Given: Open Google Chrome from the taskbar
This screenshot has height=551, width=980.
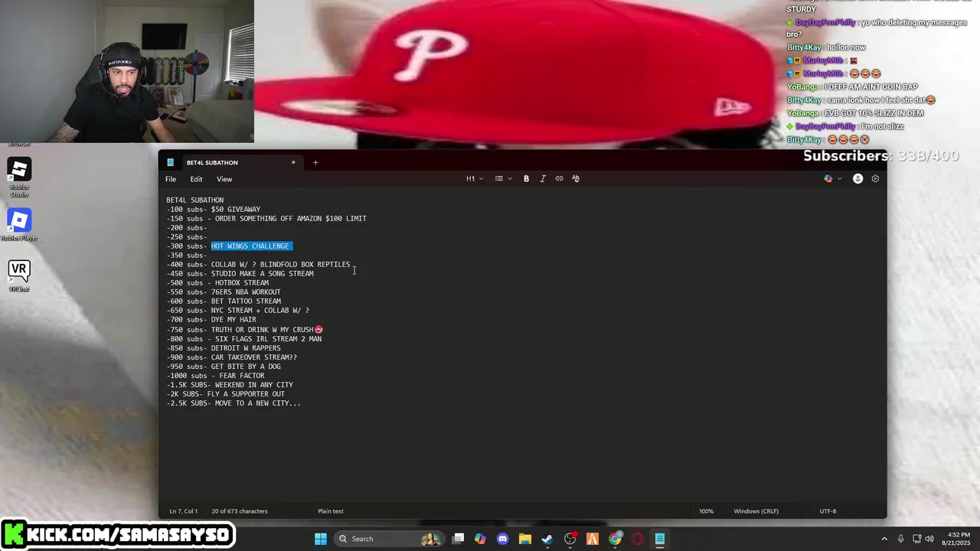Looking at the screenshot, I should click(x=615, y=539).
